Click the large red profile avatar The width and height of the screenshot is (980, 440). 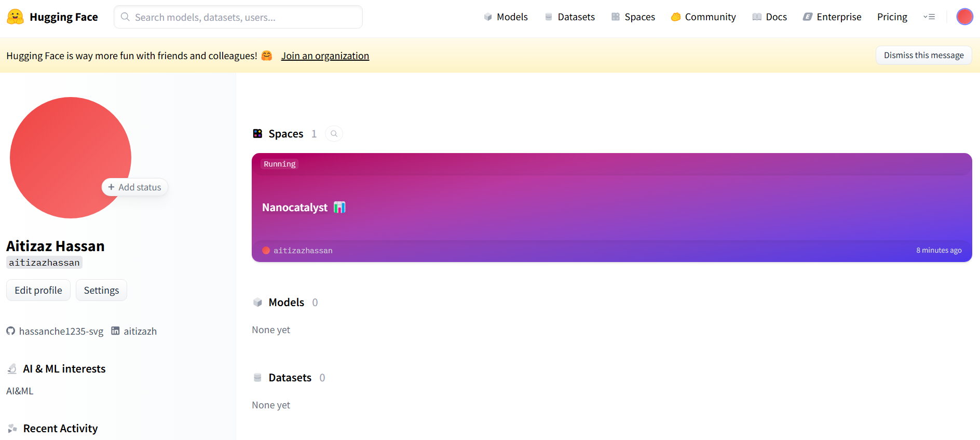click(x=71, y=158)
